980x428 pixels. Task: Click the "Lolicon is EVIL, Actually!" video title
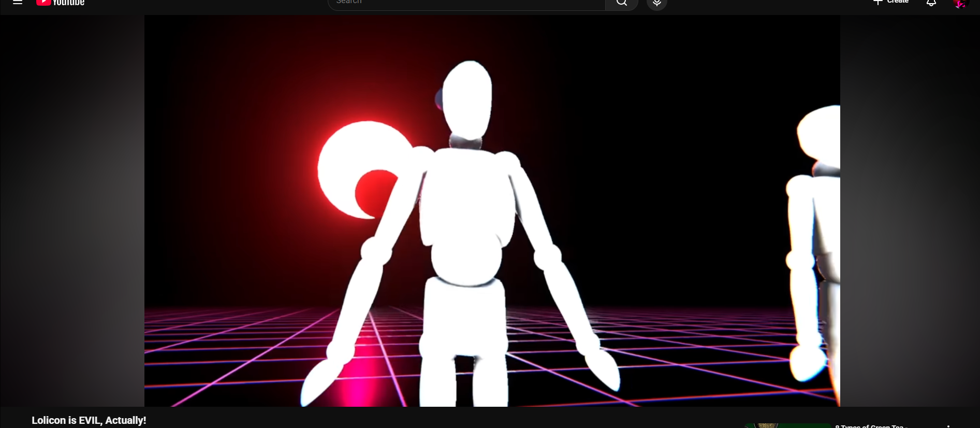[x=89, y=420]
